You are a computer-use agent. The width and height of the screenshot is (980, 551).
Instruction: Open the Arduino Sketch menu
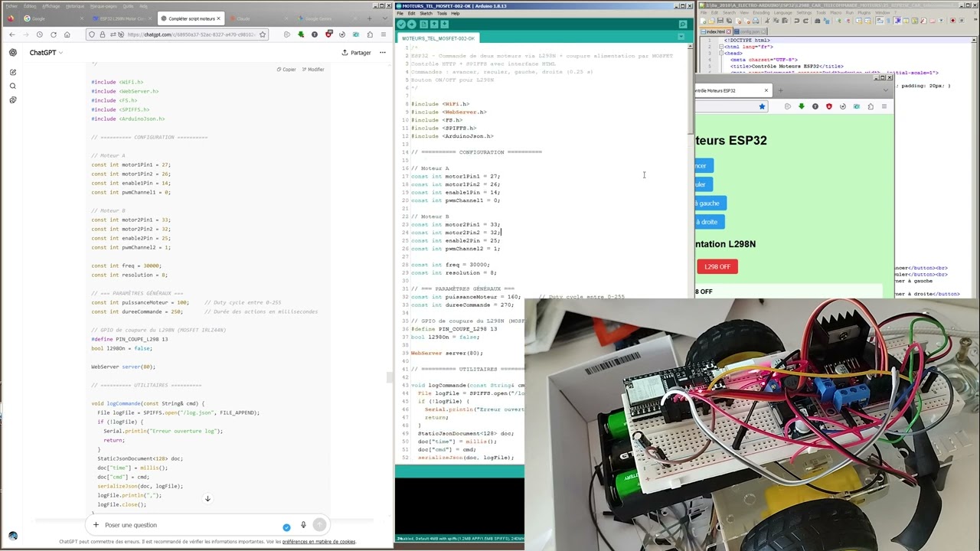[x=426, y=13]
